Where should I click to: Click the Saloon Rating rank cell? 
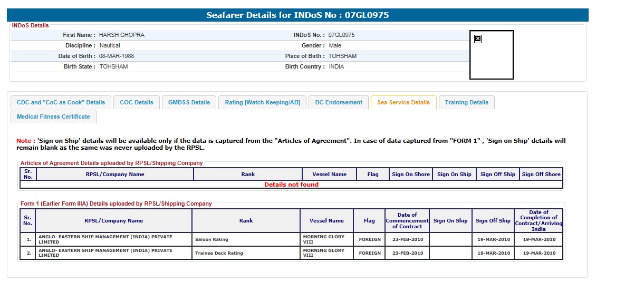click(x=210, y=239)
